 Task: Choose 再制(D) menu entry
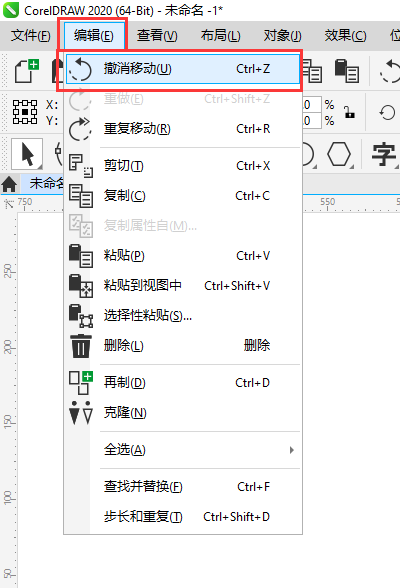tap(183, 383)
